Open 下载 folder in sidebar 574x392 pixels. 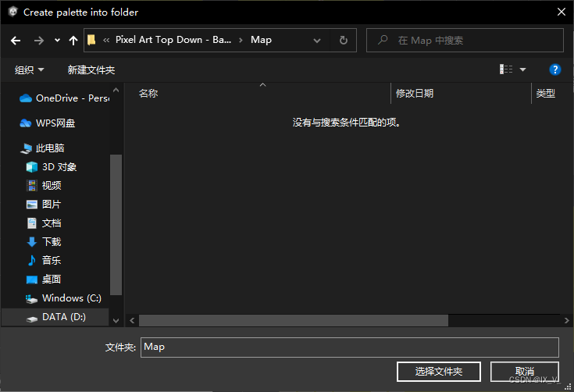point(52,241)
